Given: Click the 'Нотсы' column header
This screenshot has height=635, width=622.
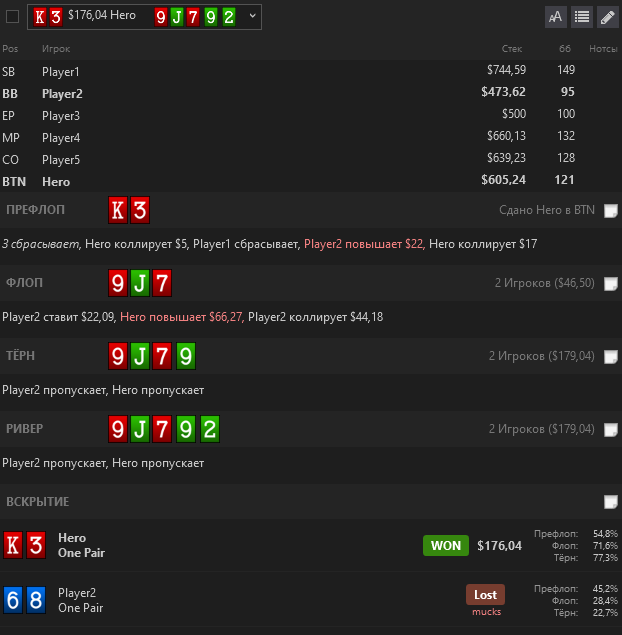Looking at the screenshot, I should (603, 49).
